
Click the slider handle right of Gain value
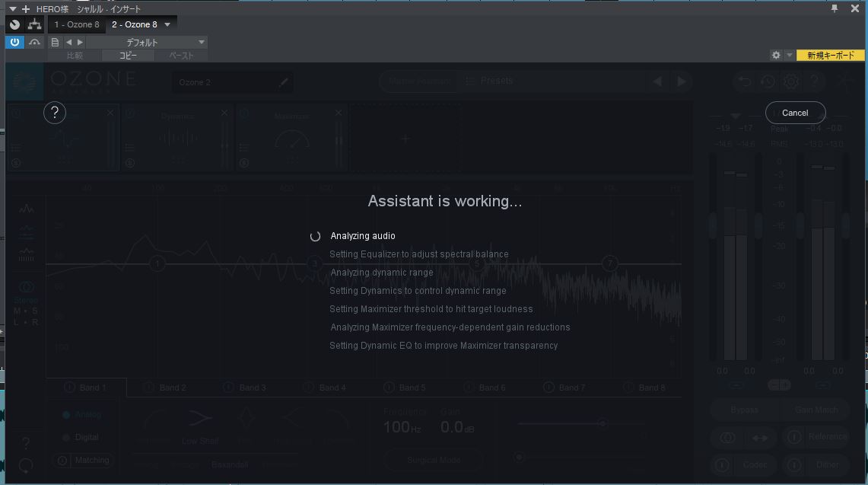(x=603, y=423)
